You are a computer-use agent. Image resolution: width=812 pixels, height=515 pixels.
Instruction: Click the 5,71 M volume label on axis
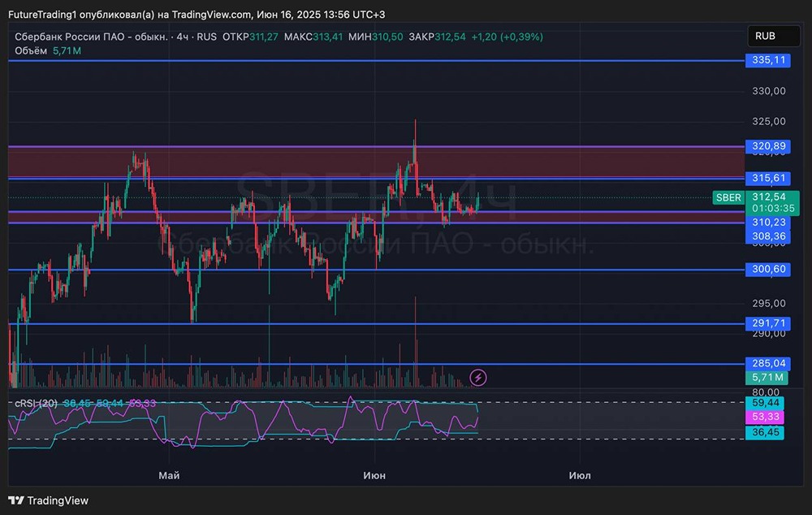[767, 378]
